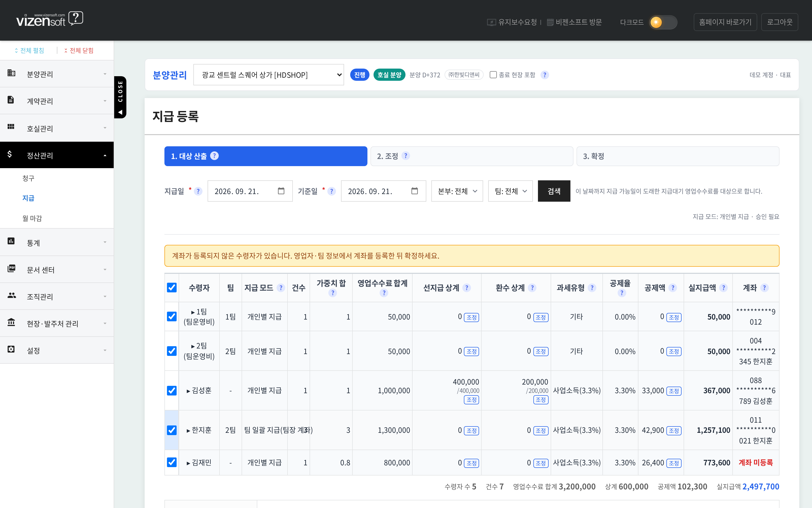Click the red 계좌 미등록 text
Screen dimensions: 812x508
coord(756,463)
